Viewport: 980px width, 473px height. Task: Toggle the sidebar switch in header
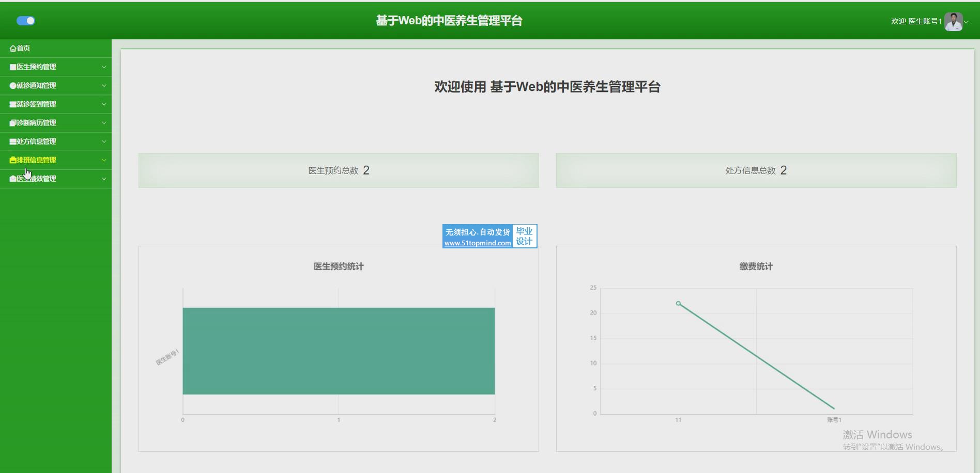point(26,21)
